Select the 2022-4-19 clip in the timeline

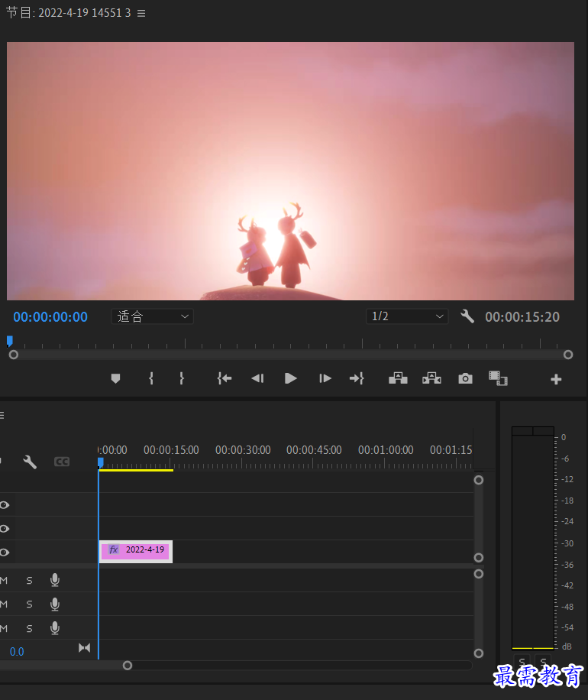click(136, 551)
